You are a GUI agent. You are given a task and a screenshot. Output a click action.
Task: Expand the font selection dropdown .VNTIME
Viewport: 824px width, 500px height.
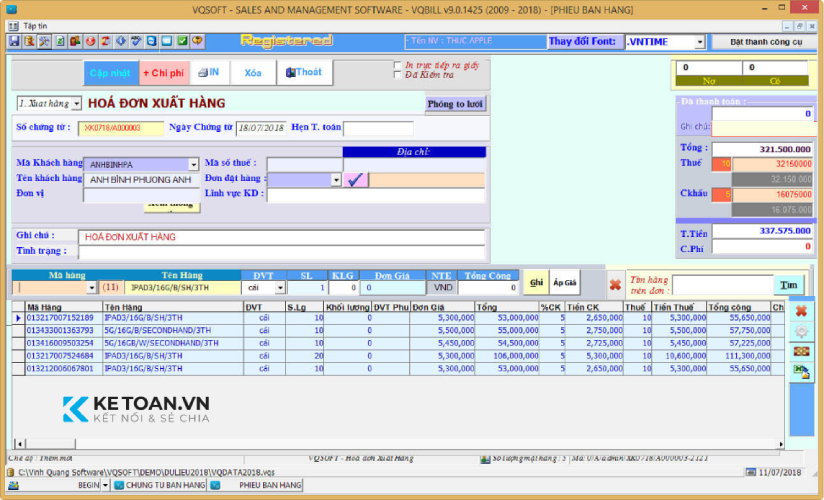(x=698, y=42)
